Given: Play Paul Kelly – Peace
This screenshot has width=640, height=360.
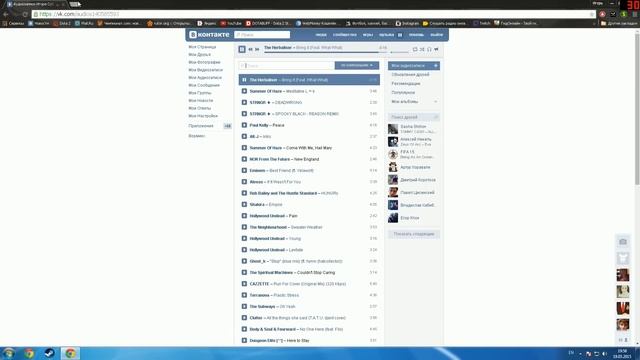Looking at the screenshot, I should click(244, 125).
